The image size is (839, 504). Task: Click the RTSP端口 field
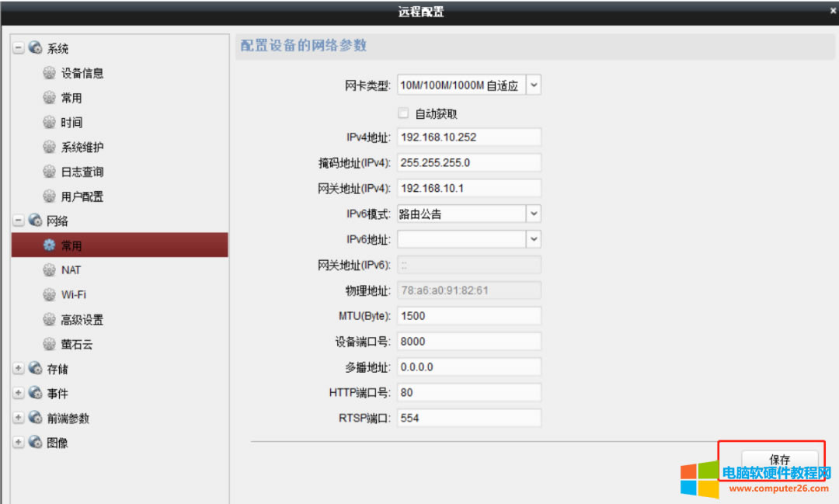468,418
